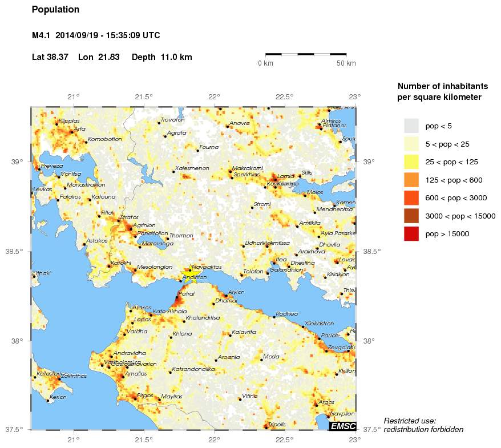The image size is (501, 448).
Task: Select the Kalavrita city marker dot
Action: (x=230, y=336)
